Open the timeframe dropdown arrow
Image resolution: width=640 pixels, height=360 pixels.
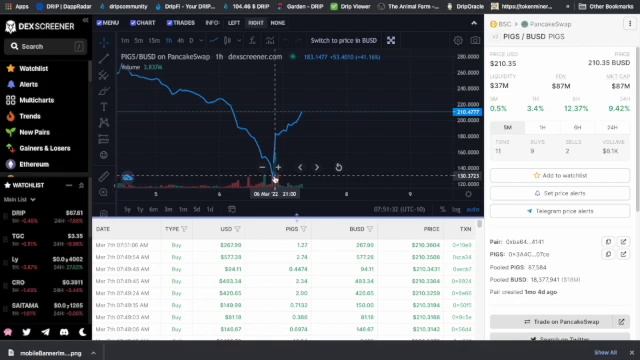point(201,40)
